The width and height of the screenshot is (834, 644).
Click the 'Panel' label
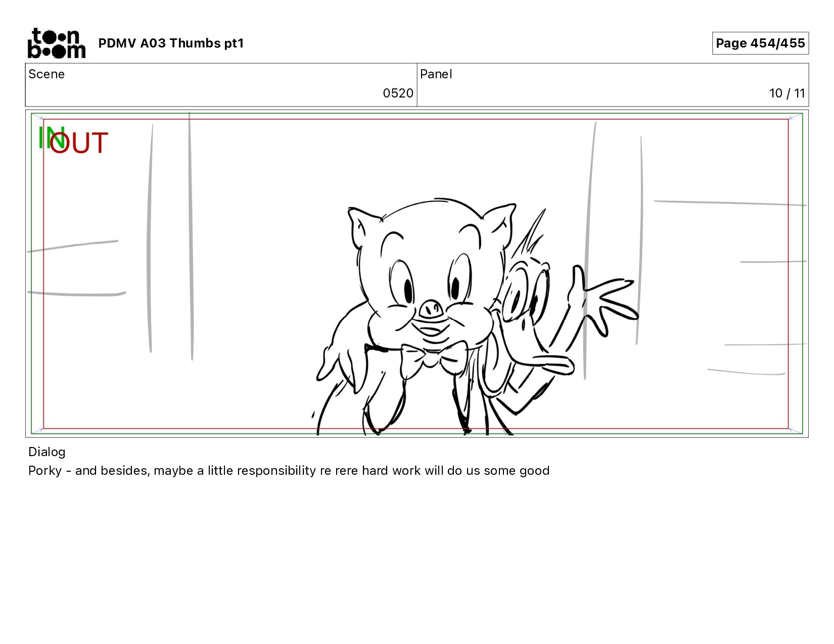(436, 74)
